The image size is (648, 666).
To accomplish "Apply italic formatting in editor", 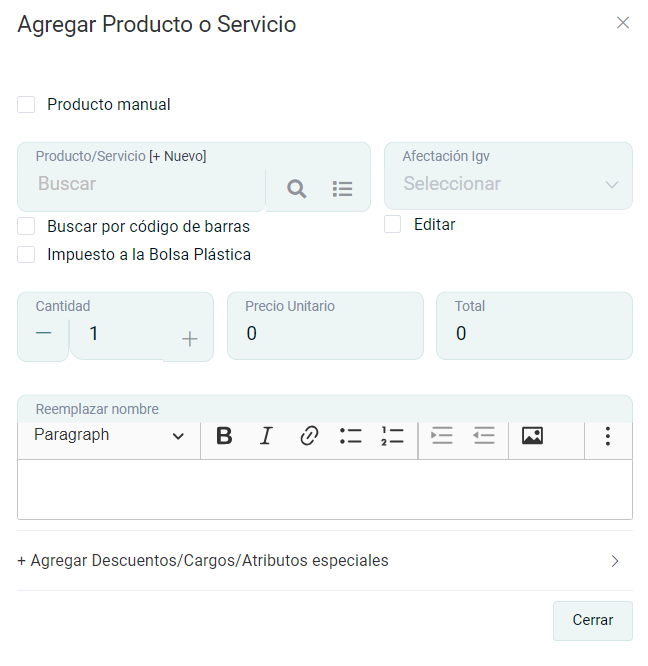I will [266, 436].
